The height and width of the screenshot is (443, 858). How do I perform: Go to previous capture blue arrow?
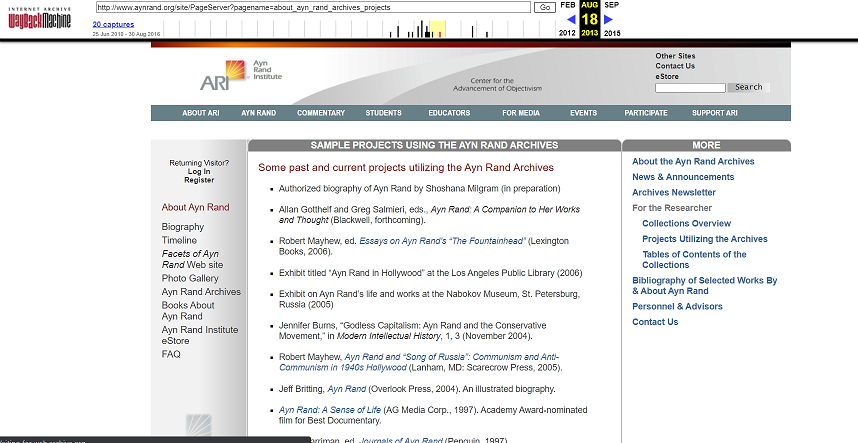(571, 19)
